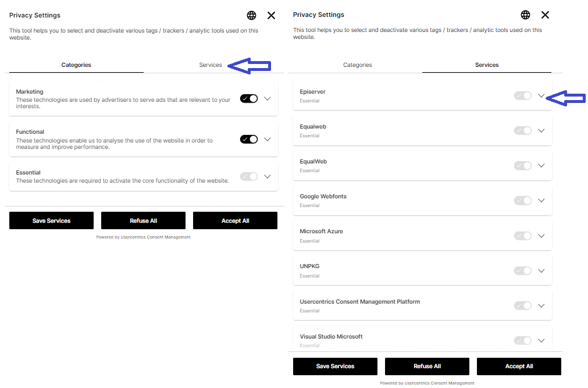
Task: Toggle the Functional category switch
Action: [x=249, y=139]
